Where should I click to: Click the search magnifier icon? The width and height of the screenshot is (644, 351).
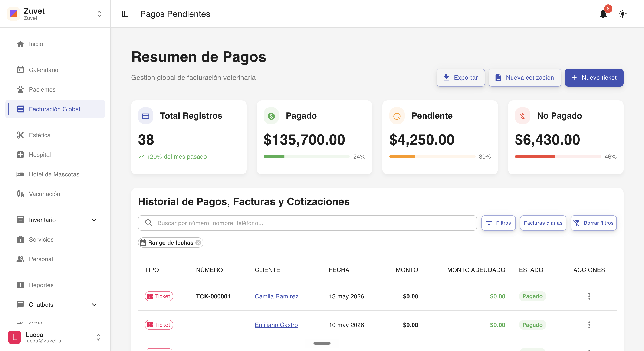tap(149, 223)
